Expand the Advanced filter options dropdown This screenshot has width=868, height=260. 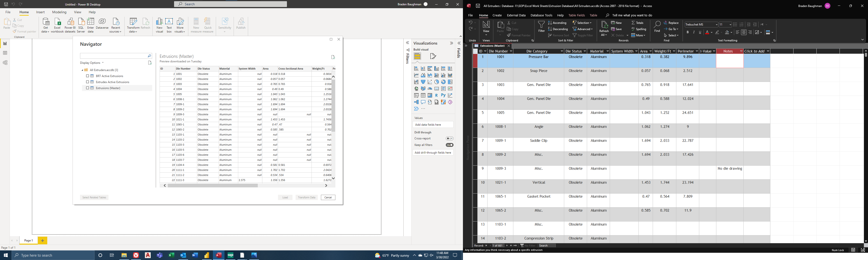click(583, 29)
